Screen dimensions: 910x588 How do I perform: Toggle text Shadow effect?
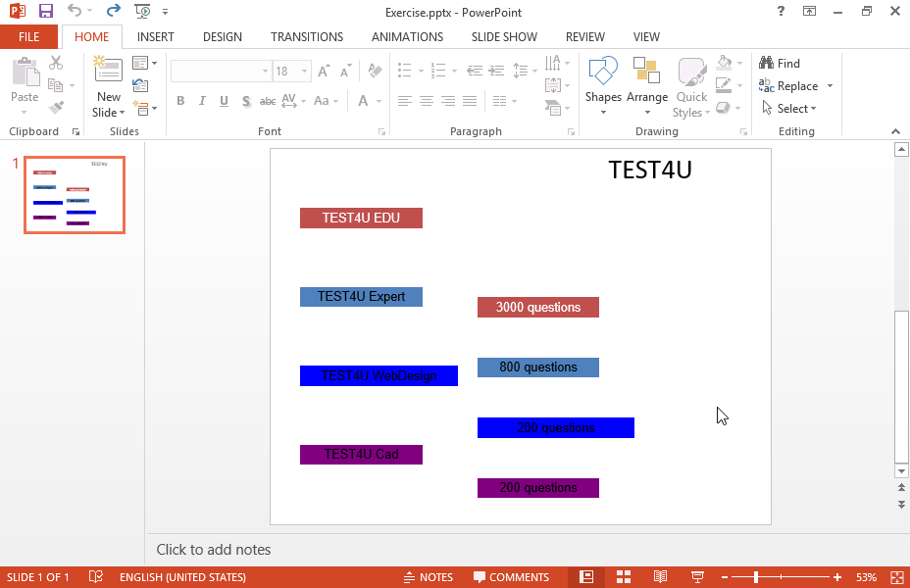[x=246, y=101]
